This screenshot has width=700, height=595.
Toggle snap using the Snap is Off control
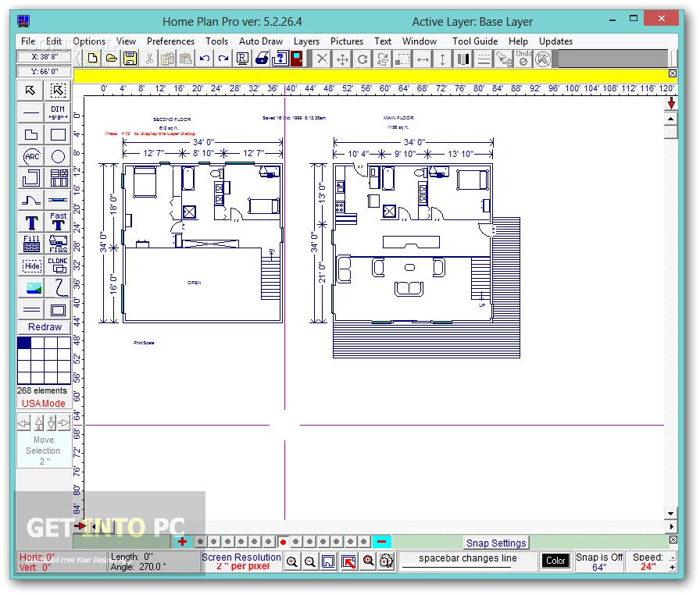point(599,561)
